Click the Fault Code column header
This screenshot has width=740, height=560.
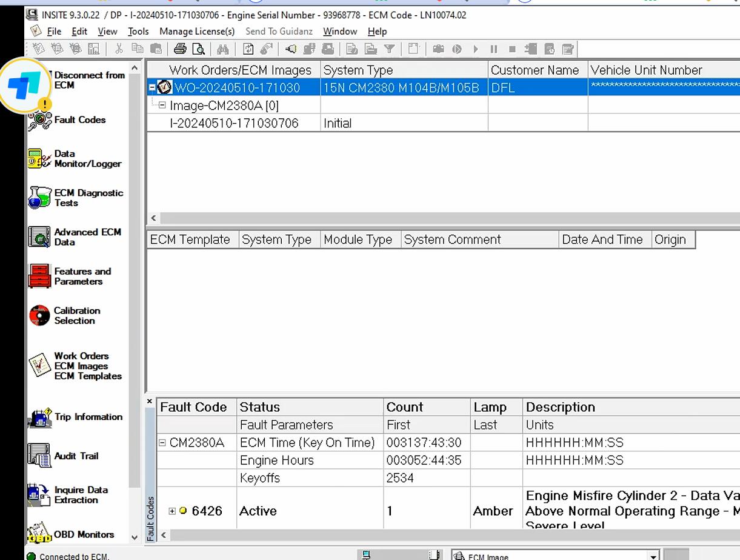click(197, 407)
